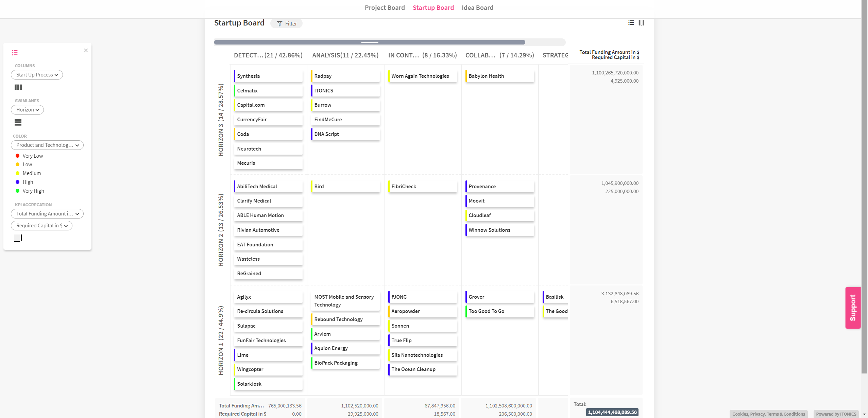The height and width of the screenshot is (418, 868).
Task: Close the board configuration panel
Action: [86, 51]
